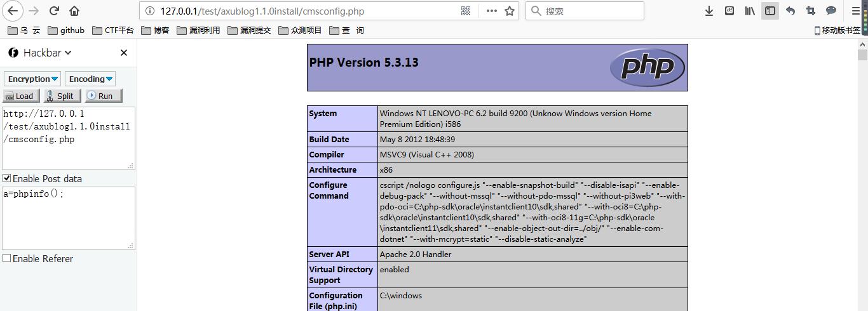Screen dimensions: 868x311
Task: Open the 查询 bookmarks folder
Action: click(346, 30)
